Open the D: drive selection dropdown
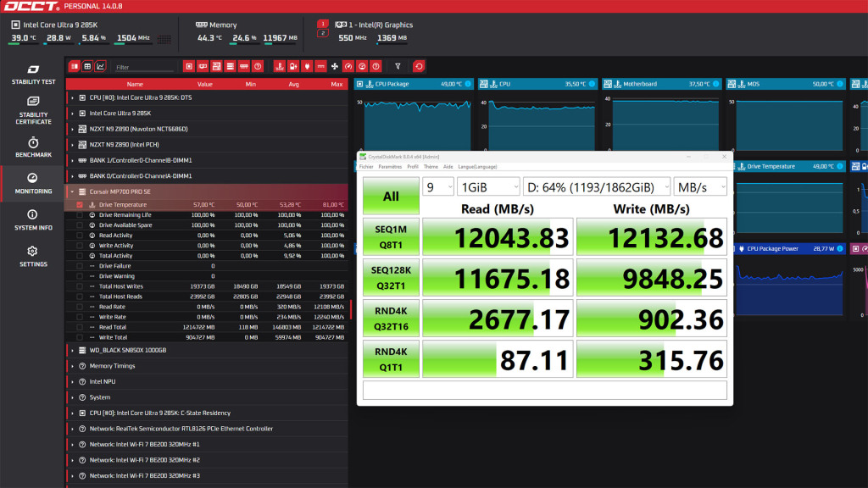The height and width of the screenshot is (488, 868). coord(597,187)
